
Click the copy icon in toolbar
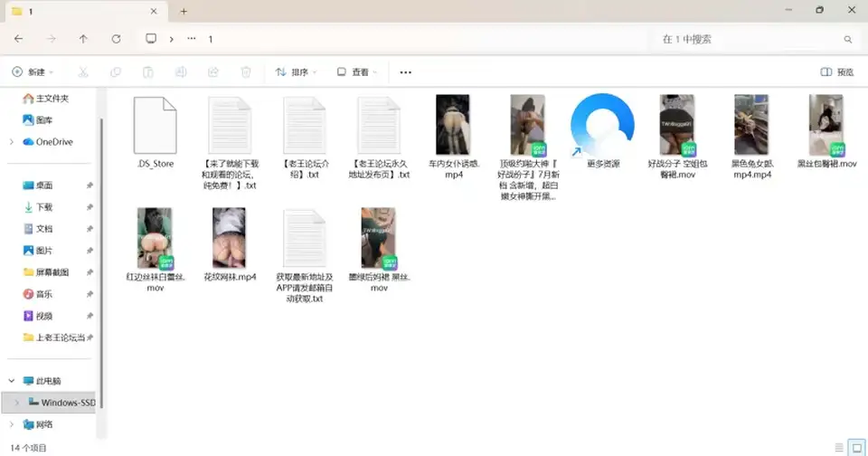click(x=116, y=72)
